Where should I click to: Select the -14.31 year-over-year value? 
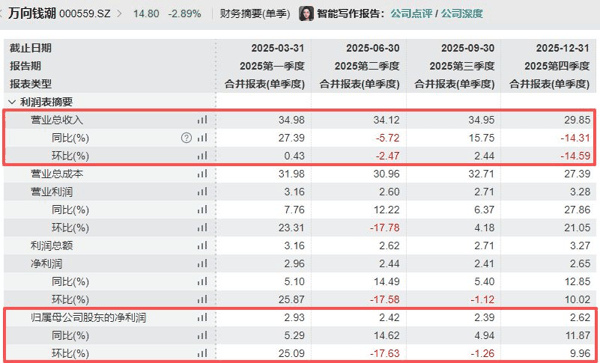coord(575,138)
